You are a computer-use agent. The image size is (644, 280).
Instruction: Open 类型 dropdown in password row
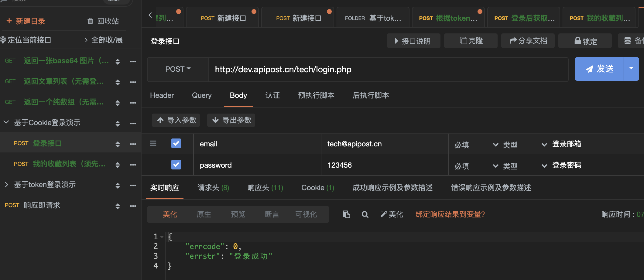click(x=525, y=166)
